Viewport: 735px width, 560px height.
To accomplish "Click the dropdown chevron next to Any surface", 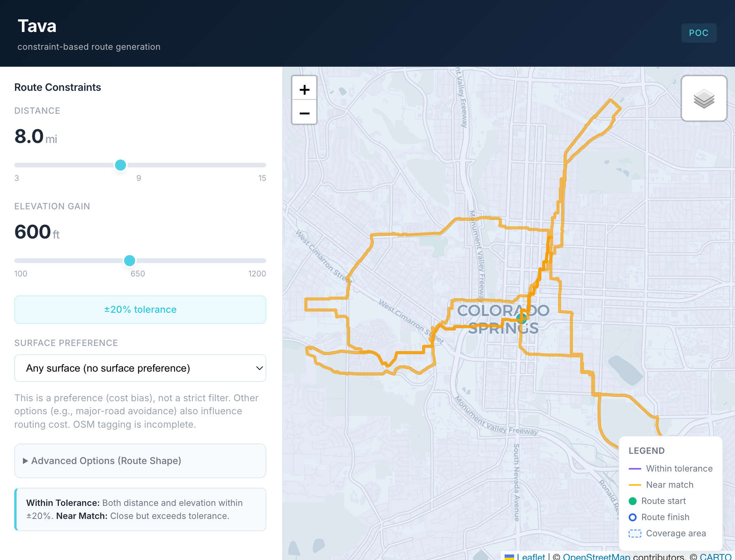I will point(259,368).
